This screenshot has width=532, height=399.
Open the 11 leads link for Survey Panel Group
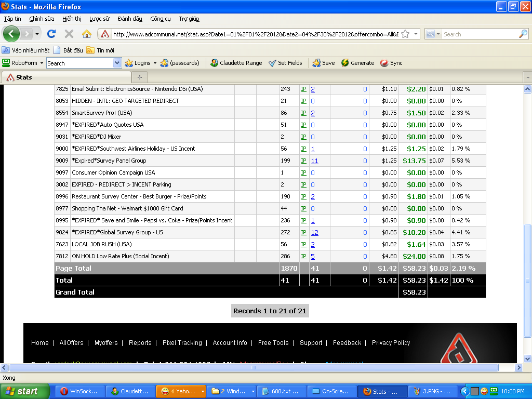point(315,161)
